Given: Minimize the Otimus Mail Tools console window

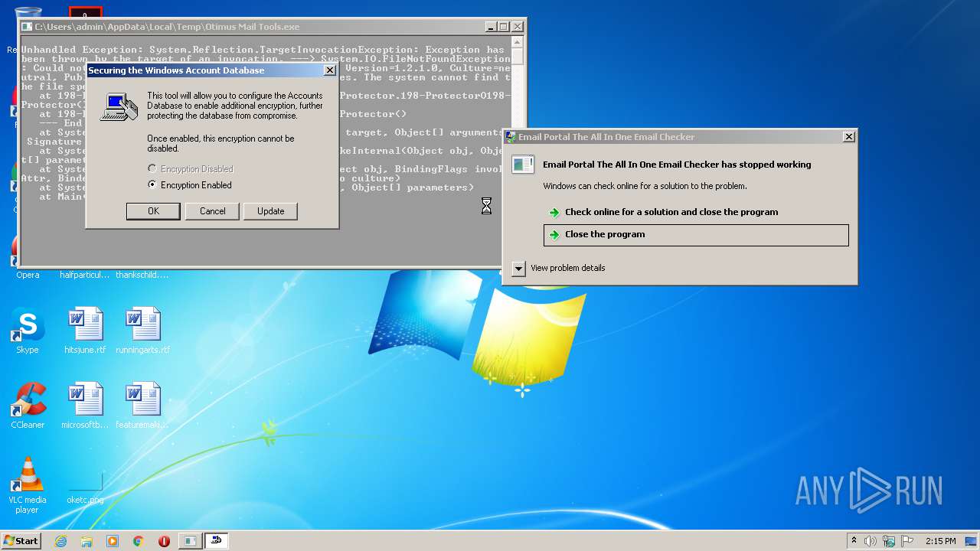Looking at the screenshot, I should click(x=490, y=27).
